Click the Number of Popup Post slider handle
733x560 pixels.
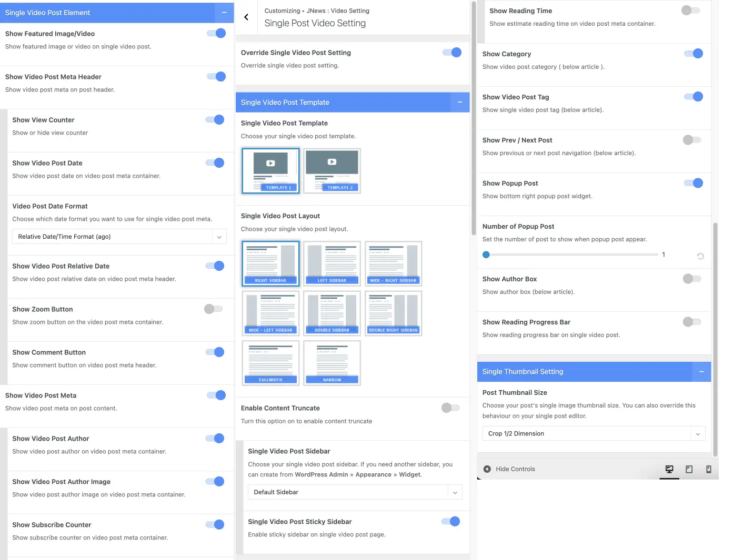[x=486, y=254]
